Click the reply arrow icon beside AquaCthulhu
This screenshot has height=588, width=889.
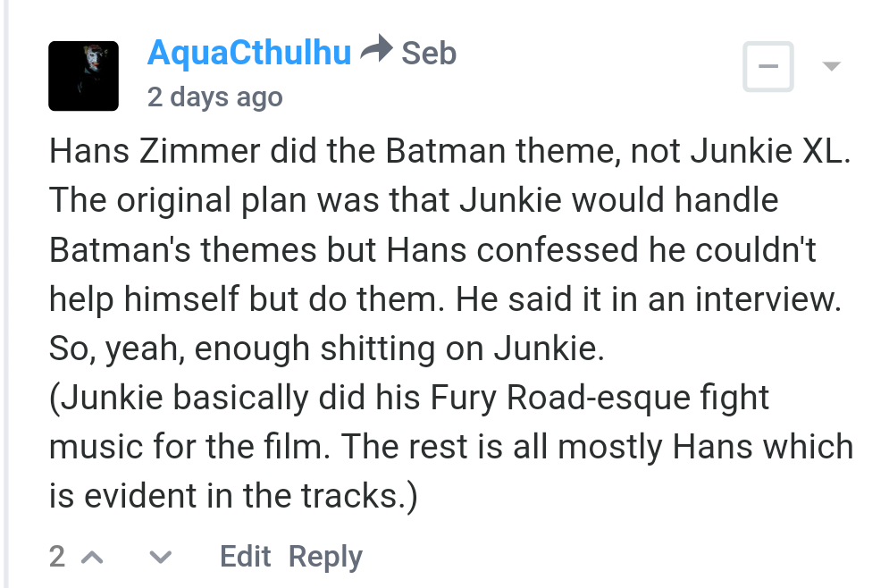[376, 49]
